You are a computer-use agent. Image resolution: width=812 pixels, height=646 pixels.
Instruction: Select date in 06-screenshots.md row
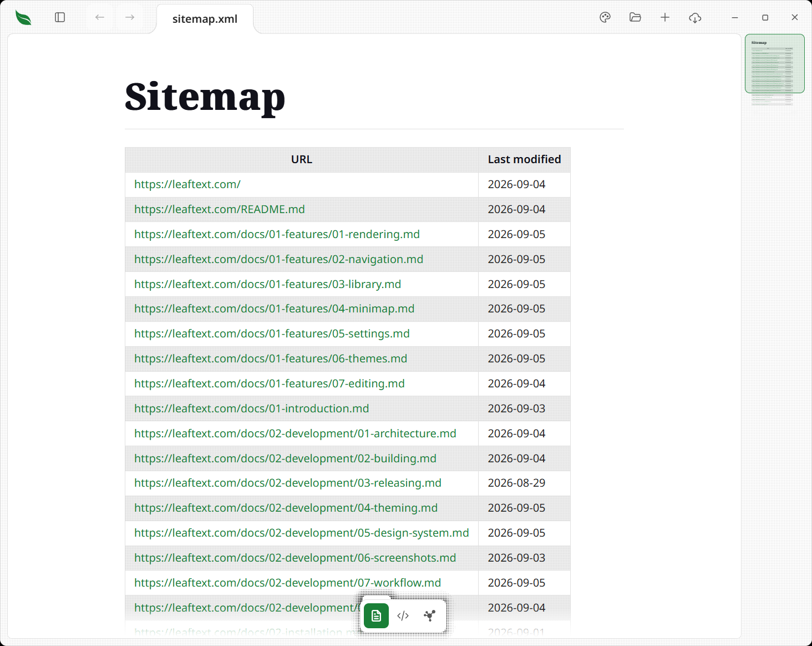point(516,558)
